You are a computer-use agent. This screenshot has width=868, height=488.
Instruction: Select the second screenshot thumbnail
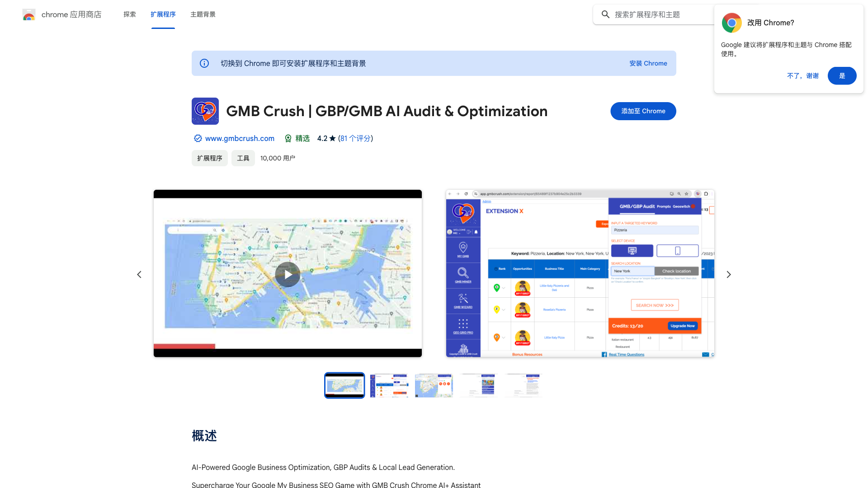click(389, 385)
